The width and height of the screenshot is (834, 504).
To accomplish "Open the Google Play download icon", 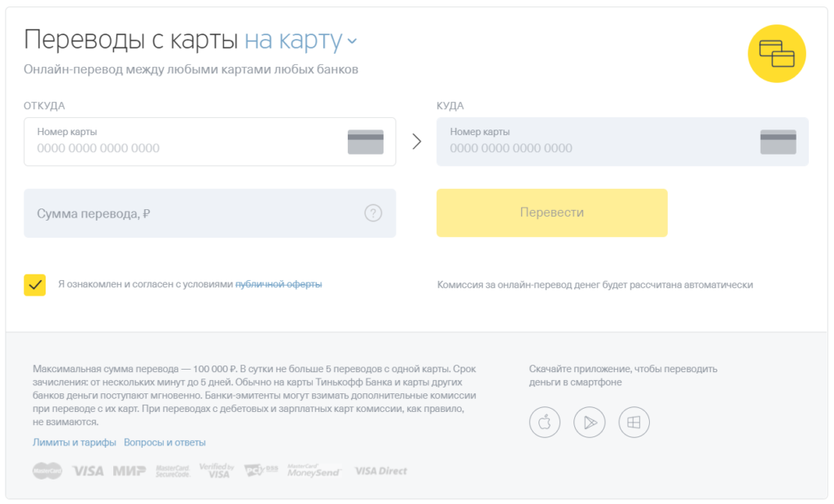I will coord(589,422).
